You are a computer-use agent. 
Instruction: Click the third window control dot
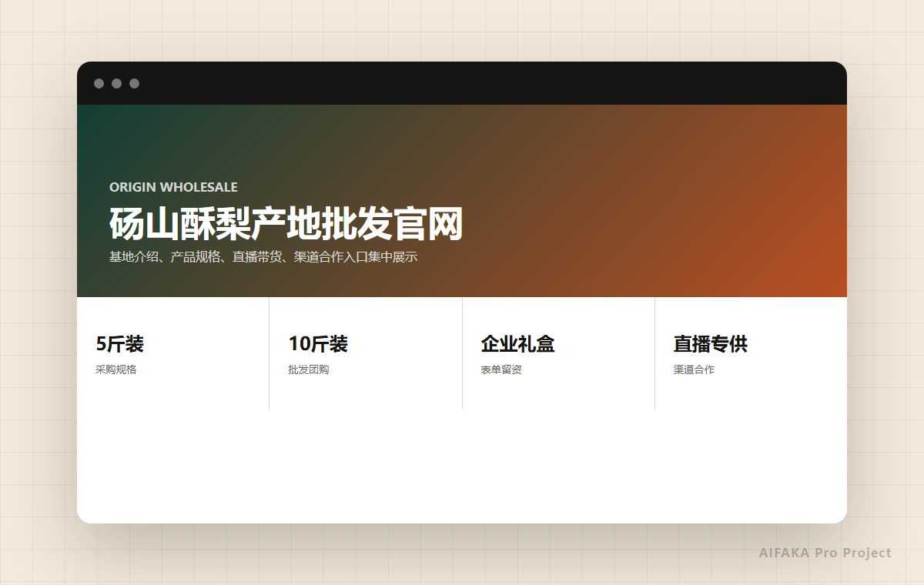pos(134,83)
